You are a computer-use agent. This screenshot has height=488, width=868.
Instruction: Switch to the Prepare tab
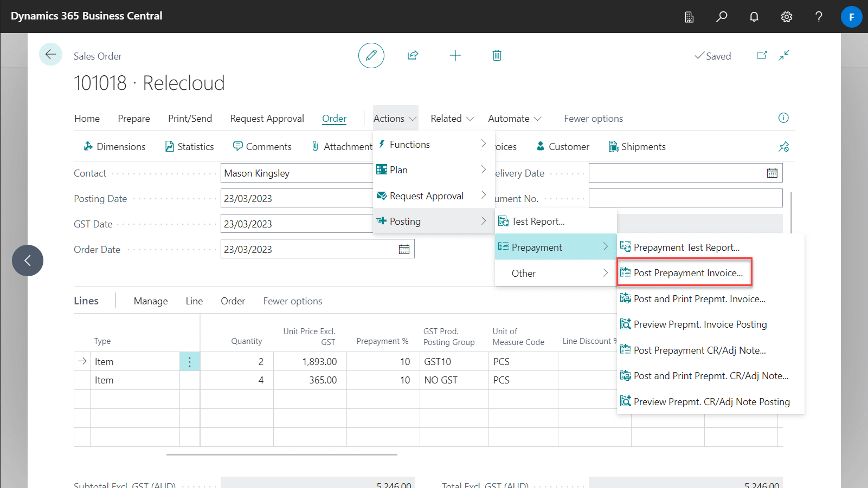pos(134,118)
